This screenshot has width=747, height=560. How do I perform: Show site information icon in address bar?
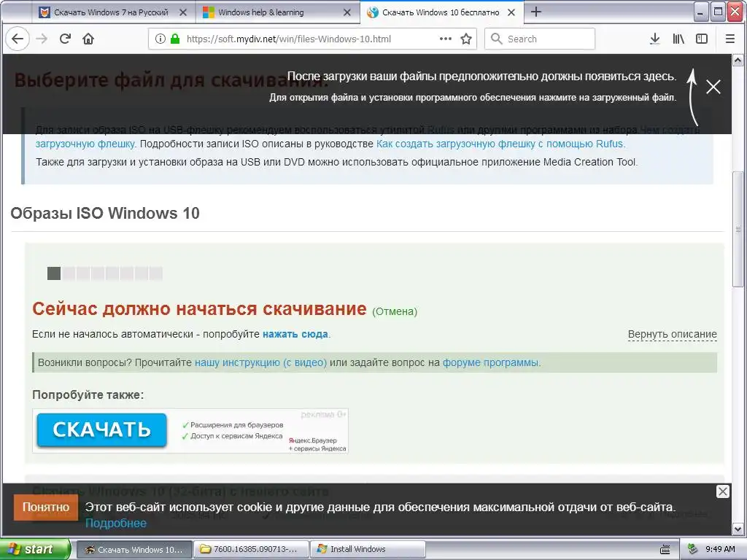point(160,39)
